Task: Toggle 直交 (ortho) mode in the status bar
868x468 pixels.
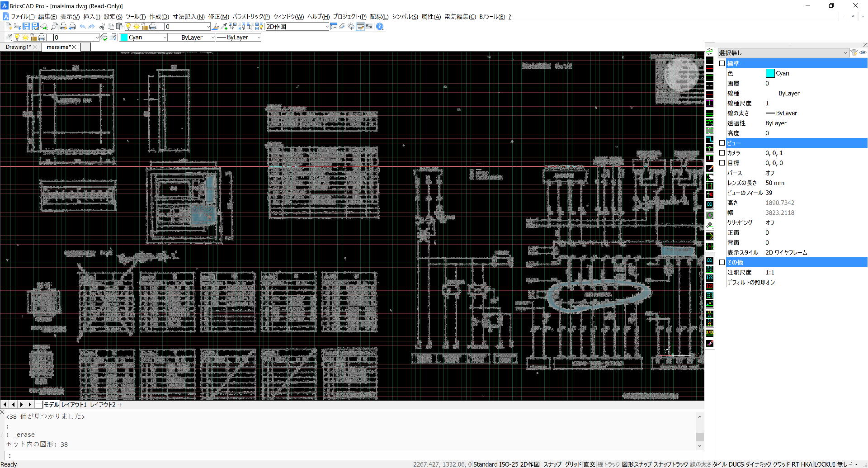Action: point(589,464)
